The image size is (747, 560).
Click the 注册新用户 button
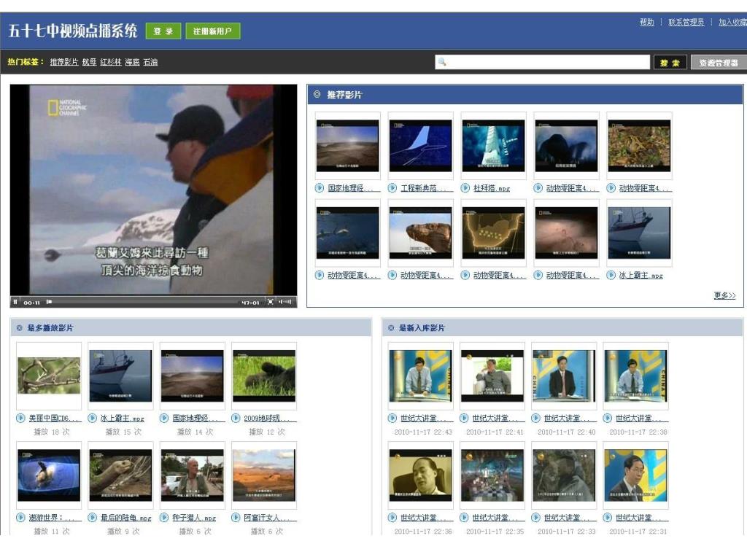(x=213, y=31)
